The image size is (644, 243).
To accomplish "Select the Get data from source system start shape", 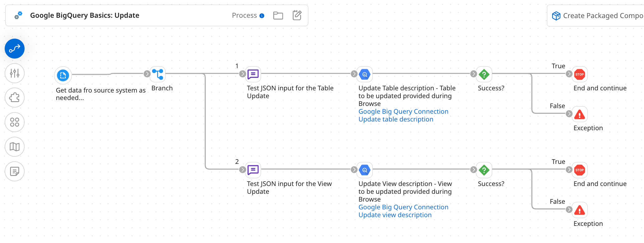I will click(x=63, y=75).
